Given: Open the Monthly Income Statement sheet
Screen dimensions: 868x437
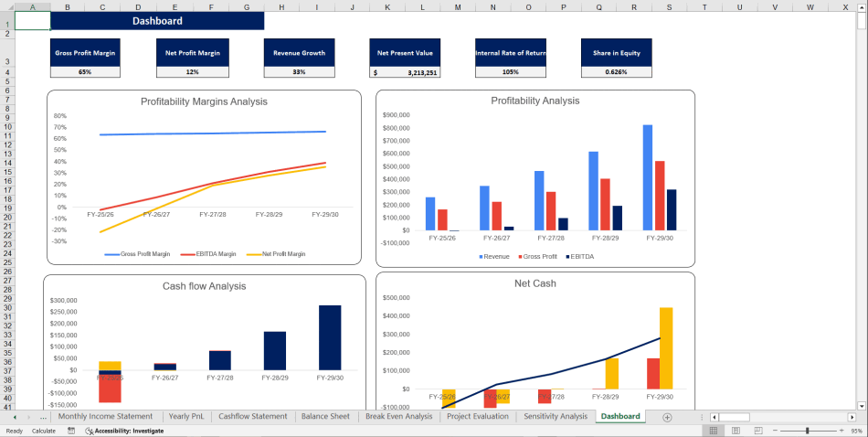Looking at the screenshot, I should (x=106, y=417).
